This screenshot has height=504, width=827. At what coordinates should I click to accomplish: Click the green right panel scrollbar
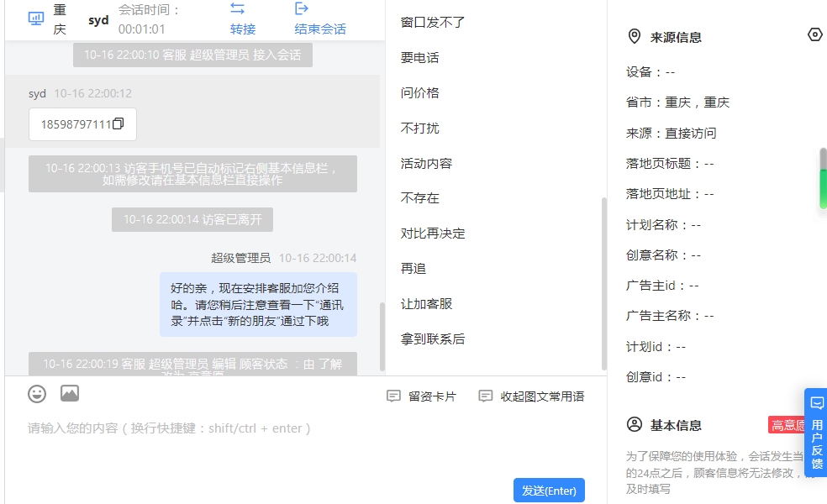point(823,179)
